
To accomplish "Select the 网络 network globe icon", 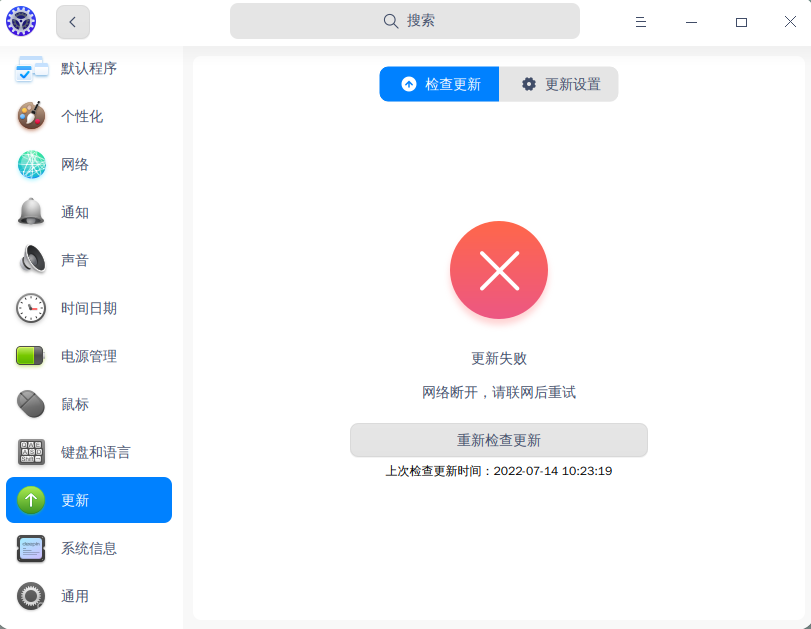I will 30,163.
